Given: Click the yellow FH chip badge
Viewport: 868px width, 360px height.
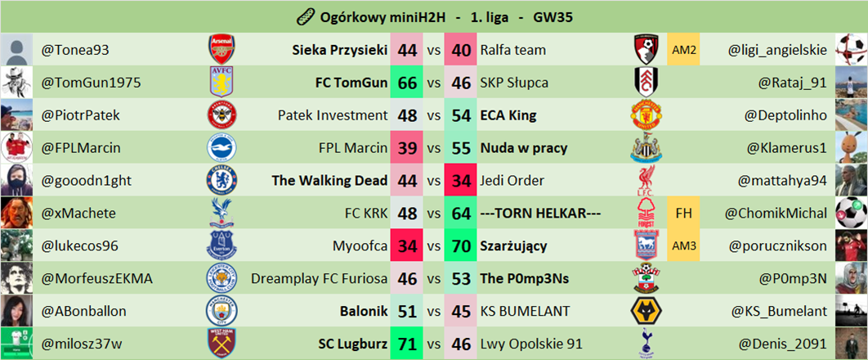Looking at the screenshot, I should click(x=683, y=213).
